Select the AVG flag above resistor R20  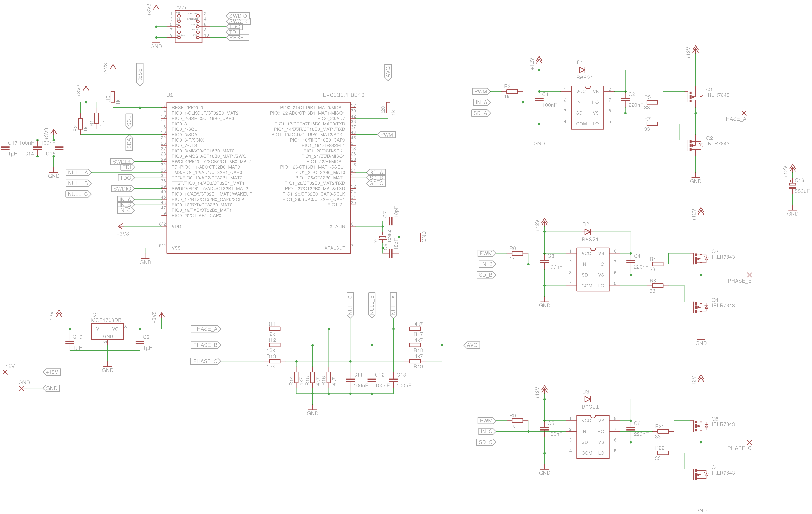tap(388, 72)
